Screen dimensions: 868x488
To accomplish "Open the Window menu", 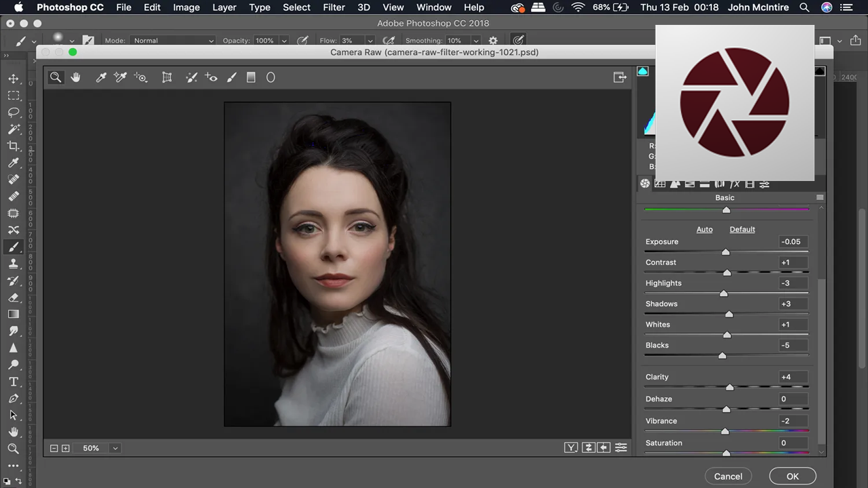I will tap(433, 7).
